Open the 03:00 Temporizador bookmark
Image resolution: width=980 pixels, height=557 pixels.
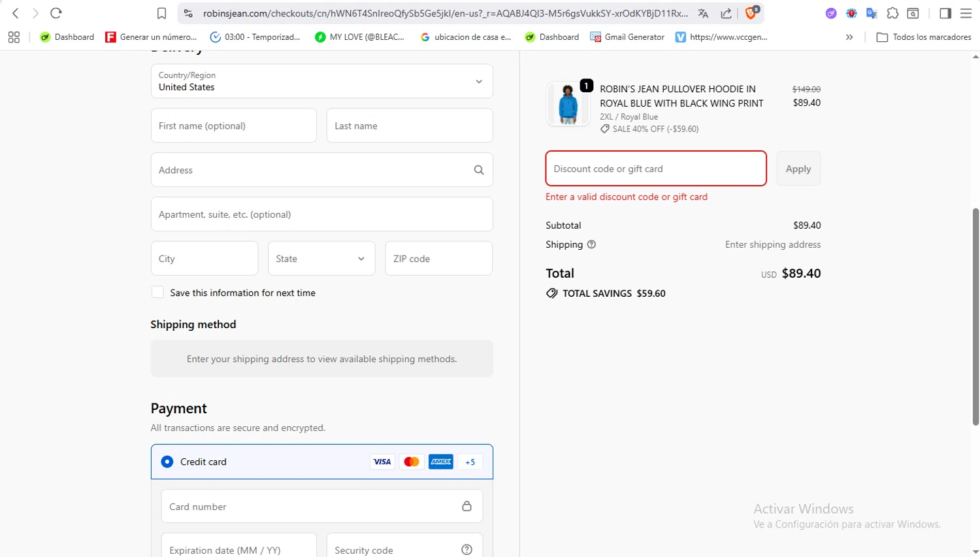point(255,37)
